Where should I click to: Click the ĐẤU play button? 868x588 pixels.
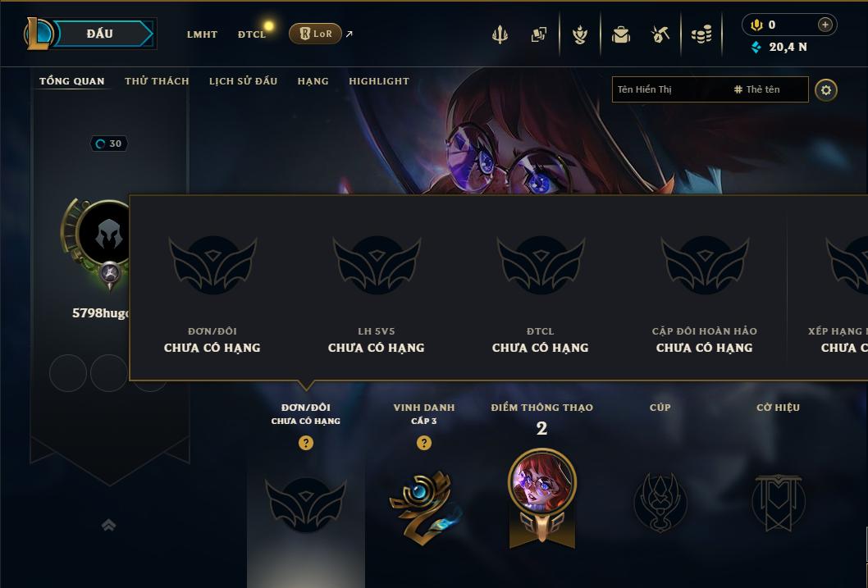[x=100, y=34]
